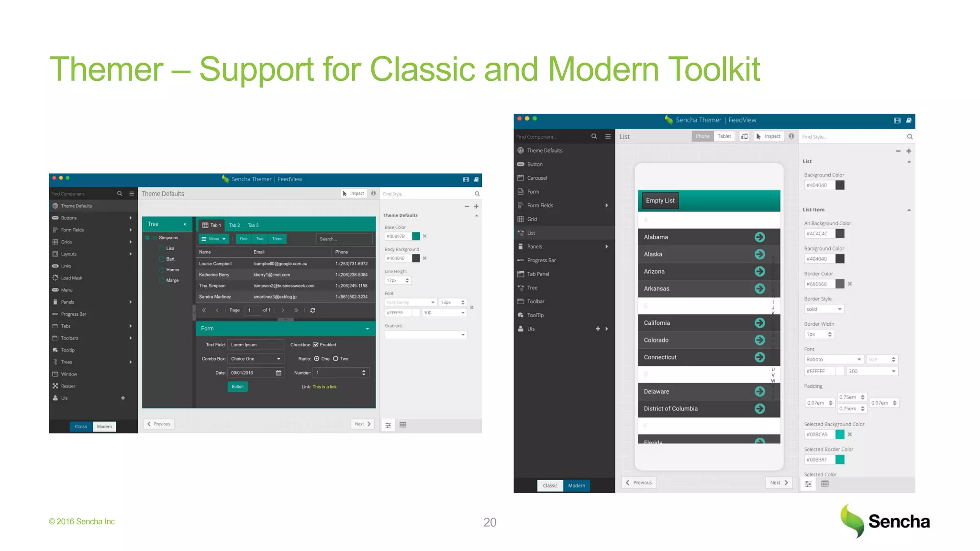This screenshot has height=551, width=980.
Task: Click Next button in left window
Action: [363, 424]
